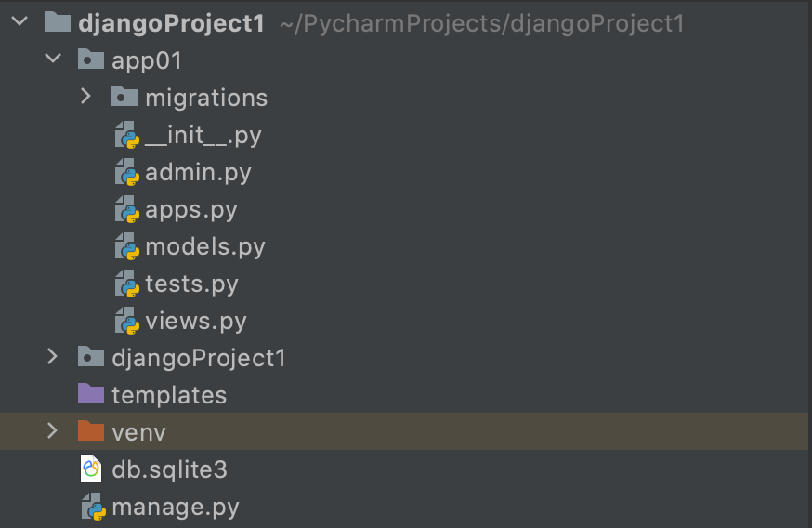Click the views.py Python file icon
Image resolution: width=812 pixels, height=528 pixels.
point(126,322)
